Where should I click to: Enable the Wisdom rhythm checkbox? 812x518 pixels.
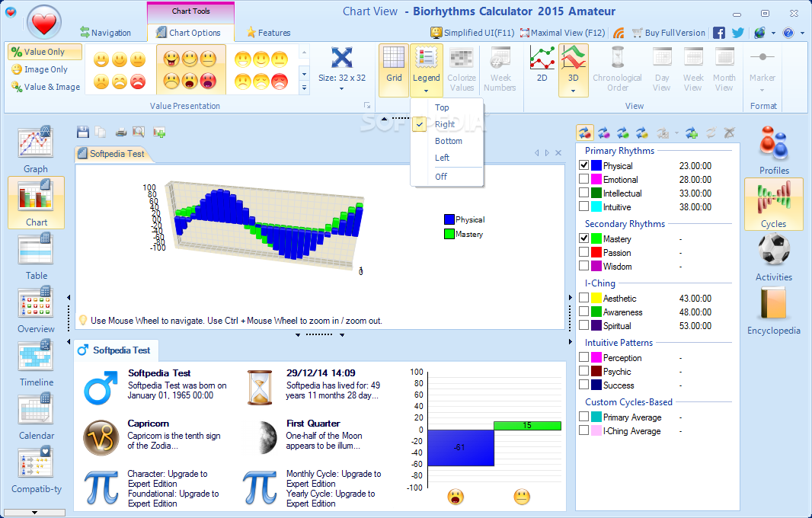(x=583, y=266)
